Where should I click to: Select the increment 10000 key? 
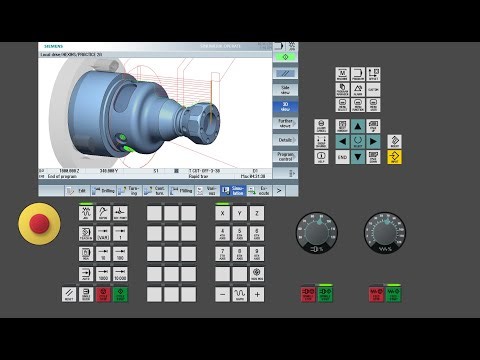point(120,274)
